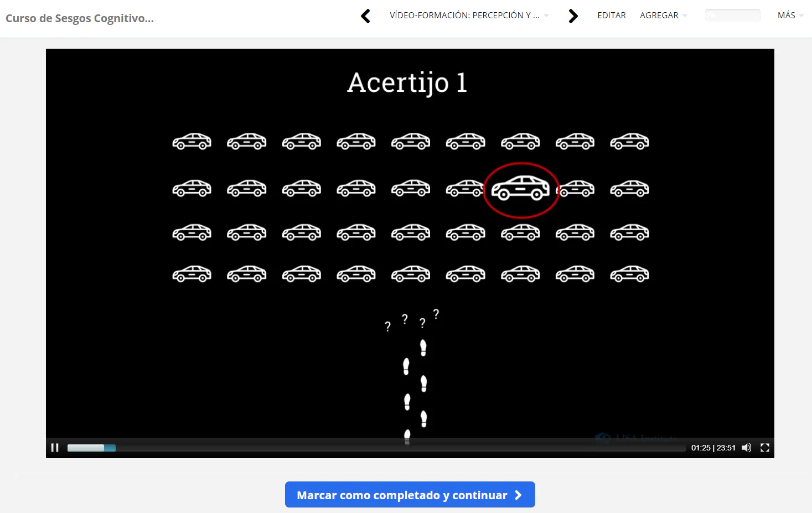Image resolution: width=812 pixels, height=513 pixels.
Task: Click the question marks above the footprints
Action: pyautogui.click(x=412, y=321)
